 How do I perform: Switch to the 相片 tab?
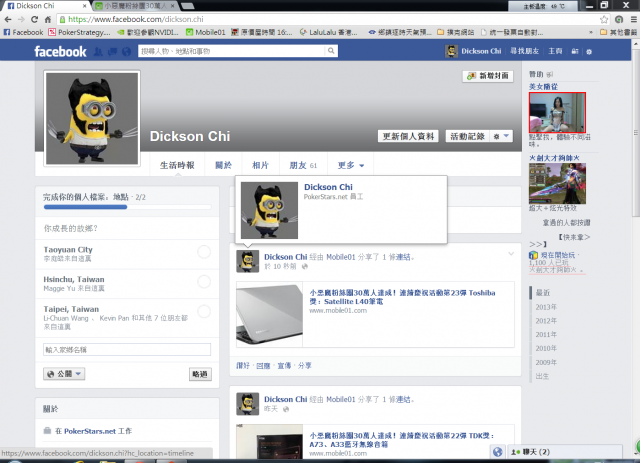(260, 165)
